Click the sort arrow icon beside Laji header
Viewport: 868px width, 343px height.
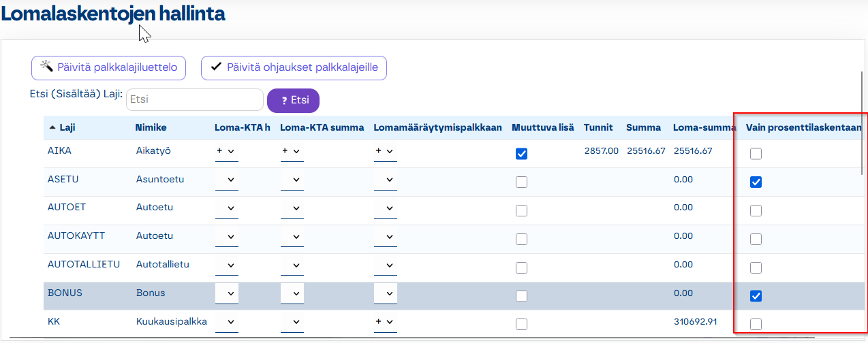coord(52,127)
